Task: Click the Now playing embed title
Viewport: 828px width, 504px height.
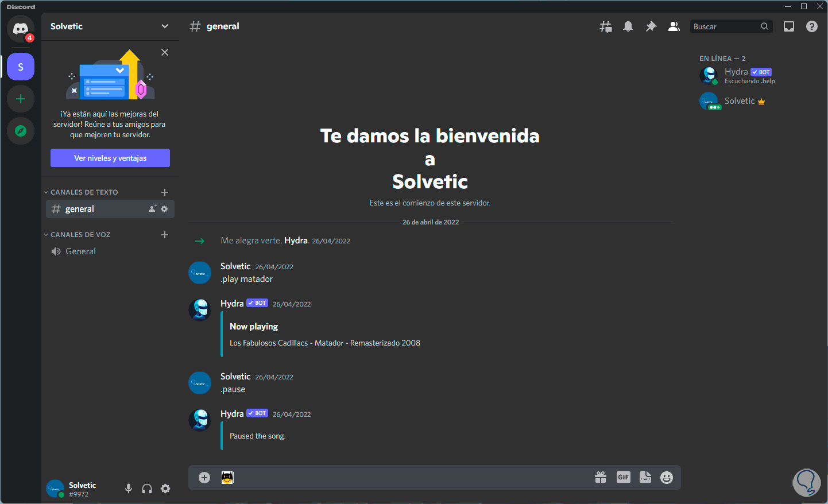Action: pyautogui.click(x=254, y=327)
